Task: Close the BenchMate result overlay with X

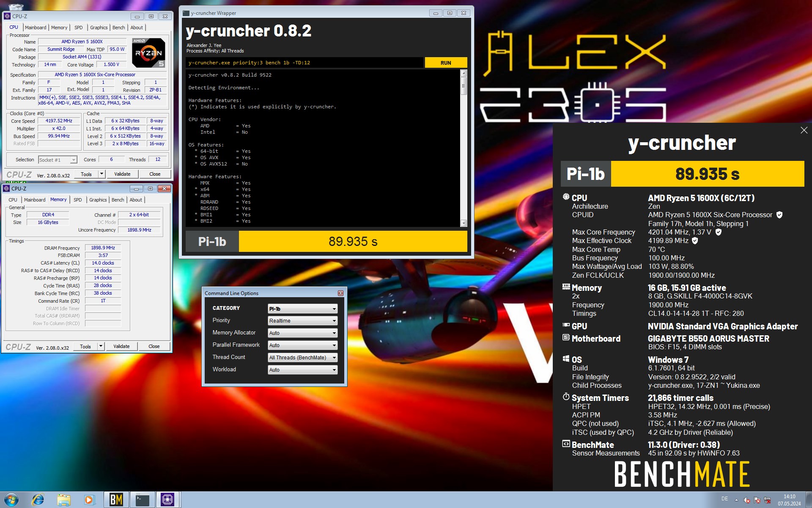Action: (x=804, y=130)
